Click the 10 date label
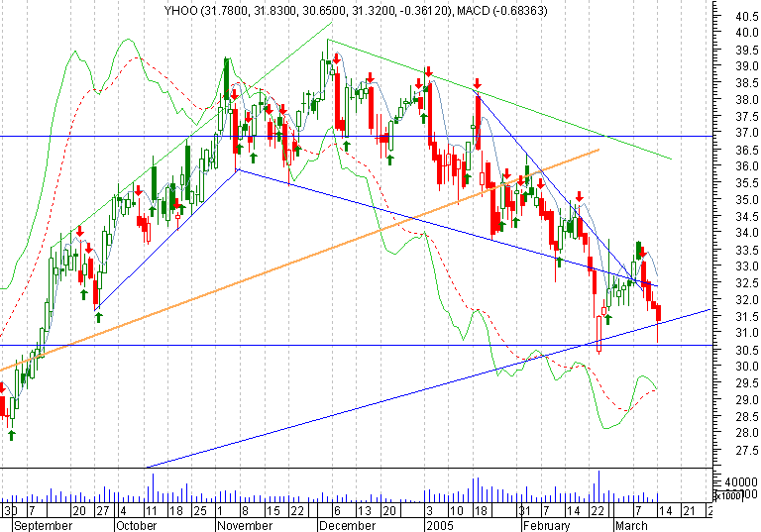 coord(456,510)
